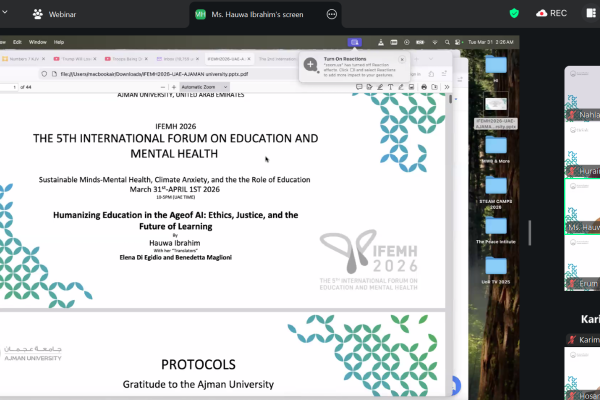600x400 pixels.
Task: Click the PDF page number field
Action: (x=8, y=87)
